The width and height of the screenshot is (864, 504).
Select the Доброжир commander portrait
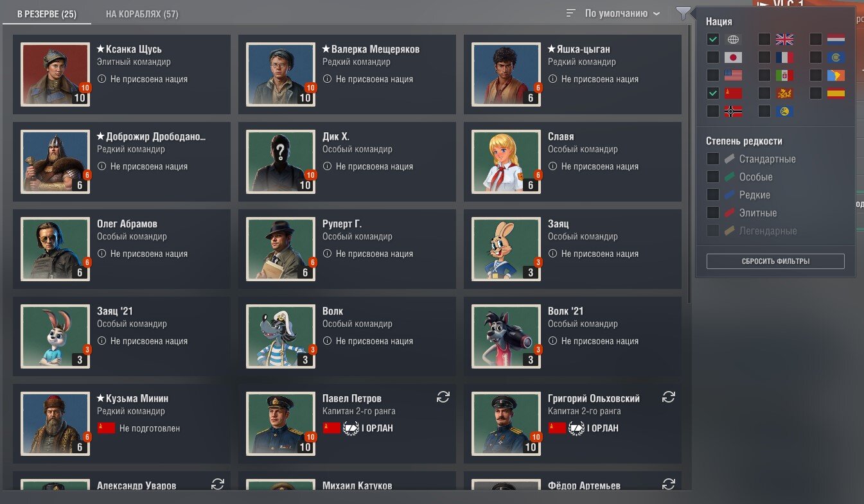[55, 162]
